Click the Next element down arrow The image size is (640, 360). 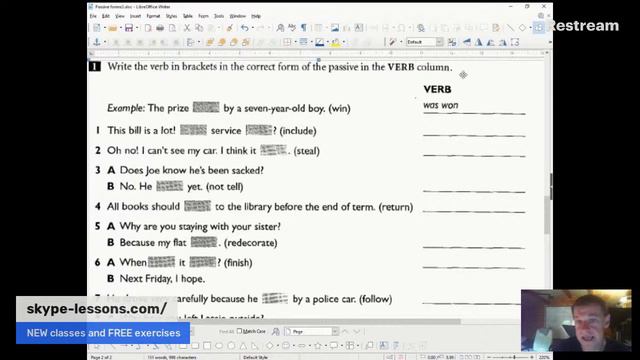[357, 331]
